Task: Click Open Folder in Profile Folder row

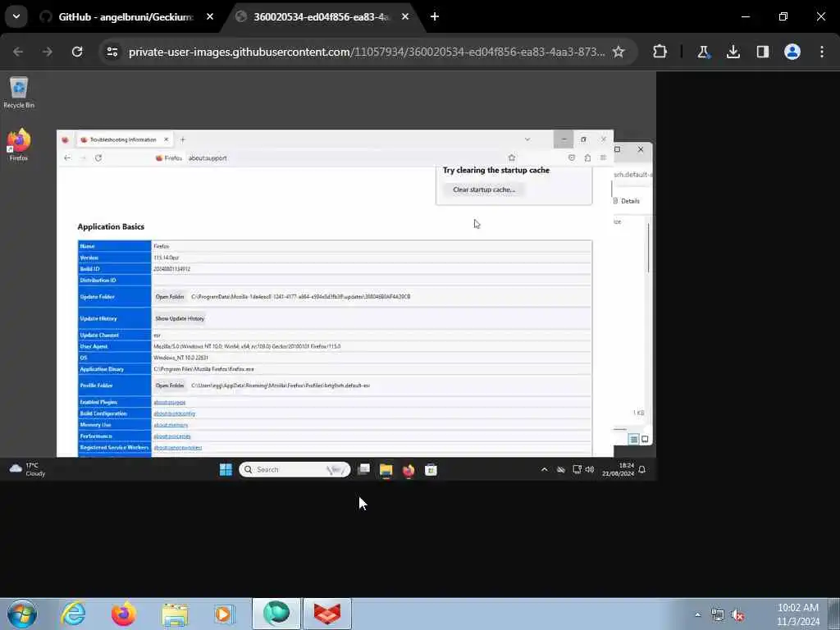Action: [x=170, y=386]
